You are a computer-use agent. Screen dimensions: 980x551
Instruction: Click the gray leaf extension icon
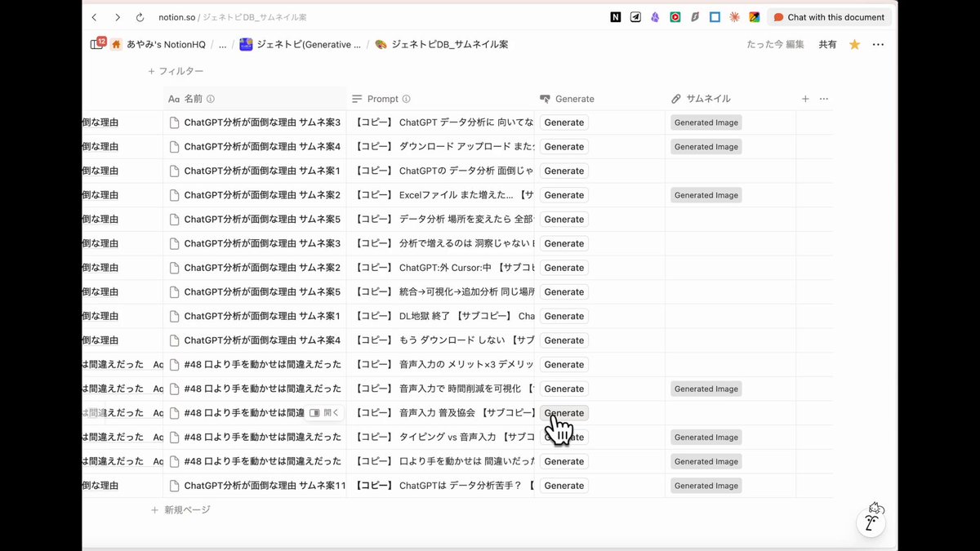coord(695,17)
